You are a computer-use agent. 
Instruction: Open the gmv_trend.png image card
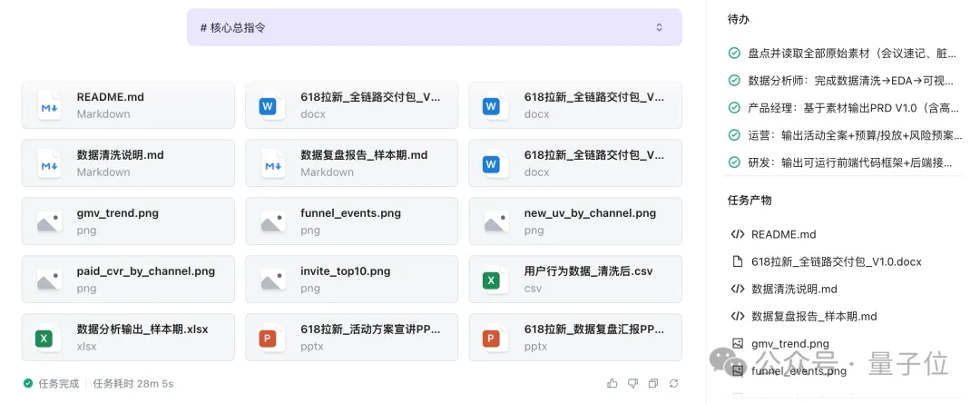[x=128, y=221]
